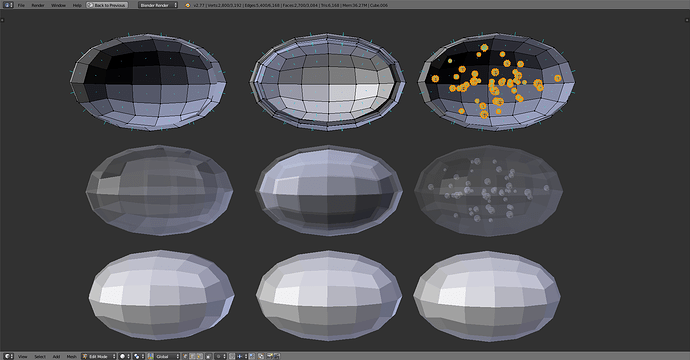Open the Mesh menu in the 3D viewport header

pos(71,356)
